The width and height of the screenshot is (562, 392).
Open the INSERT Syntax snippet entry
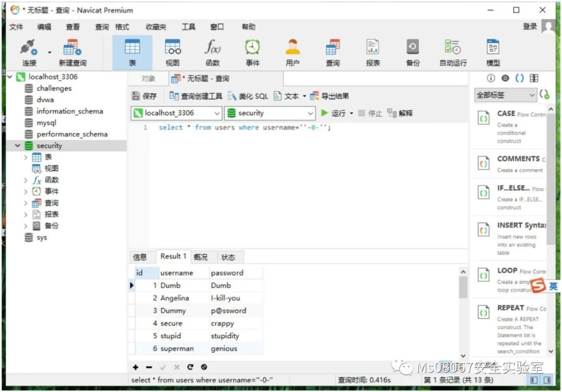(510, 238)
